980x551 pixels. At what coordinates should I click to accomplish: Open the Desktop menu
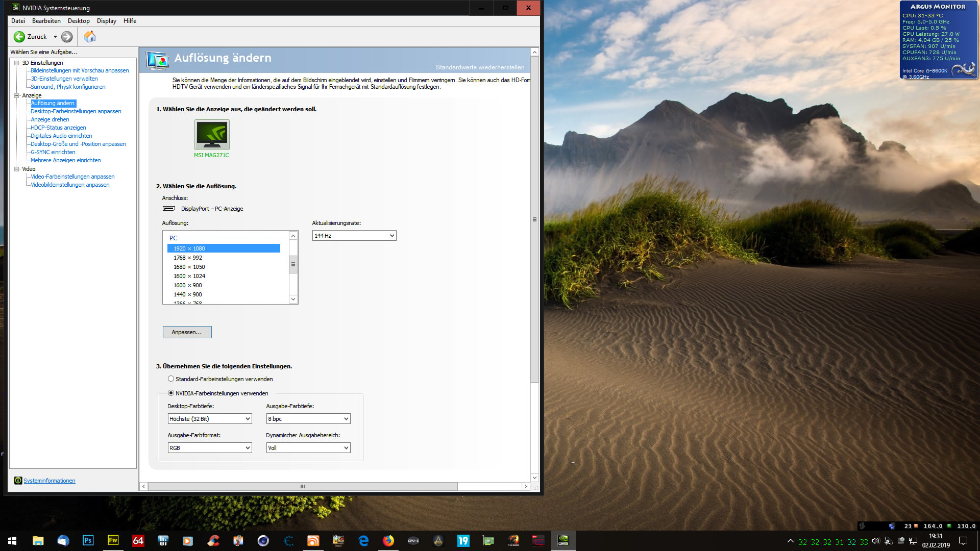tap(79, 21)
